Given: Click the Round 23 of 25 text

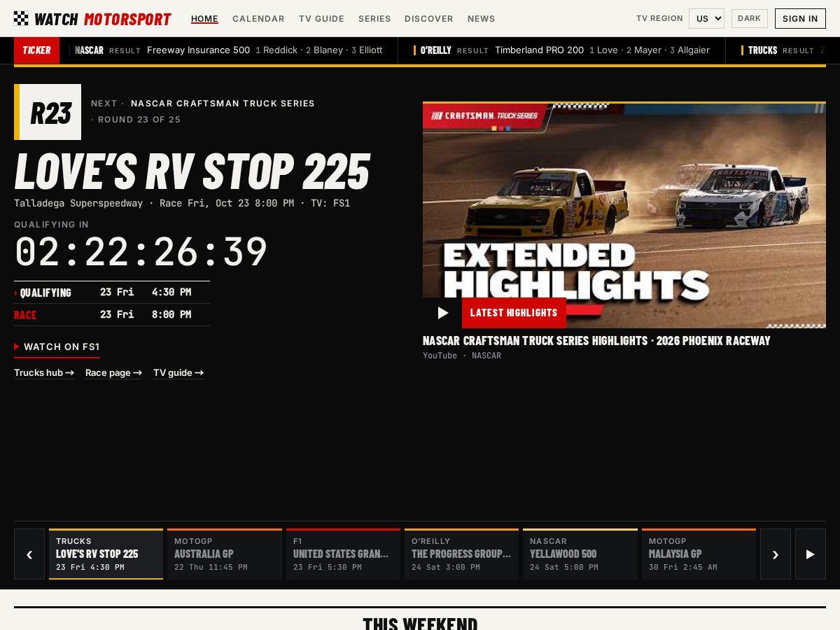Looking at the screenshot, I should pyautogui.click(x=139, y=120).
